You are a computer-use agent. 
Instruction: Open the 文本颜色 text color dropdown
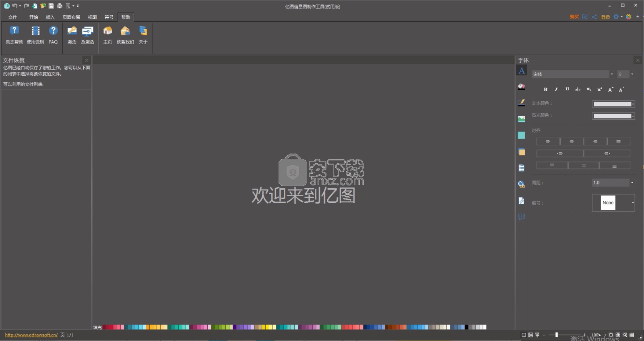point(613,104)
